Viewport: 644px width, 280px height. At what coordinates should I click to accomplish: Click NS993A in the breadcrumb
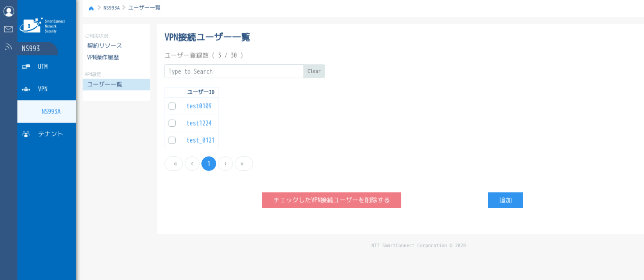pos(111,8)
